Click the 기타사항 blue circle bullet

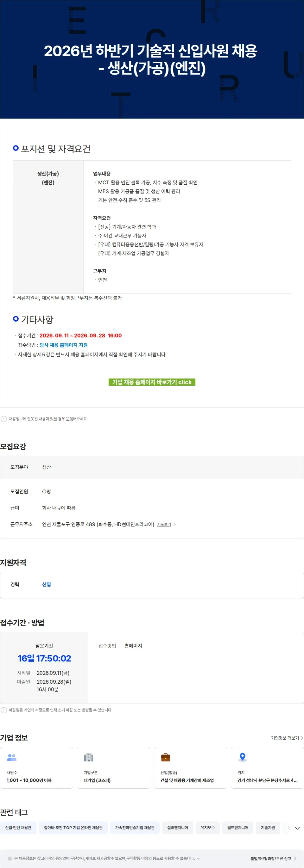[16, 318]
